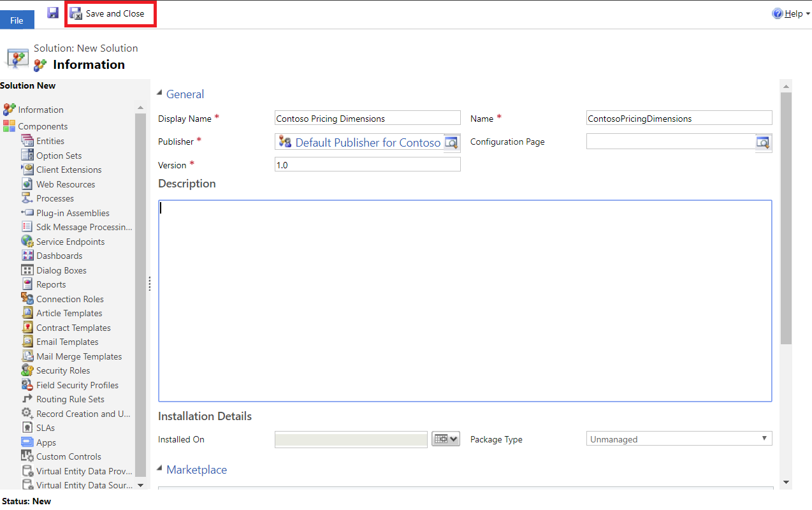The height and width of the screenshot is (510, 812).
Task: Open Default Publisher for Contoso link
Action: [368, 142]
